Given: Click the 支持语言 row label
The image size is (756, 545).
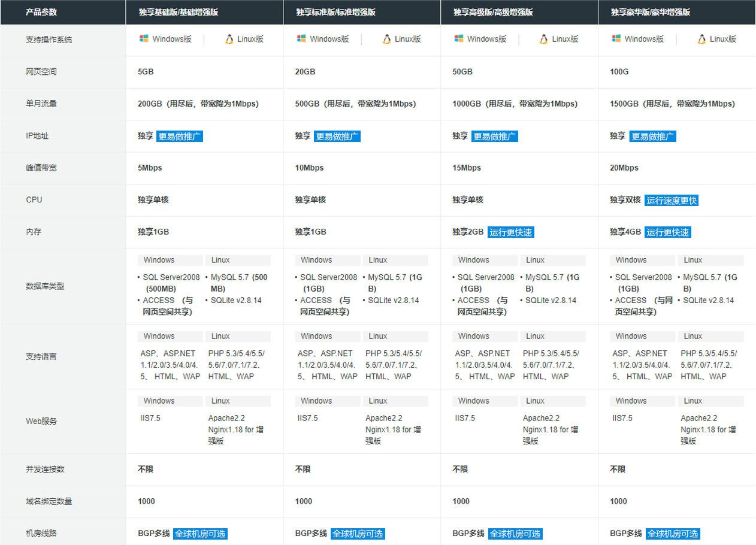Looking at the screenshot, I should click(x=41, y=356).
